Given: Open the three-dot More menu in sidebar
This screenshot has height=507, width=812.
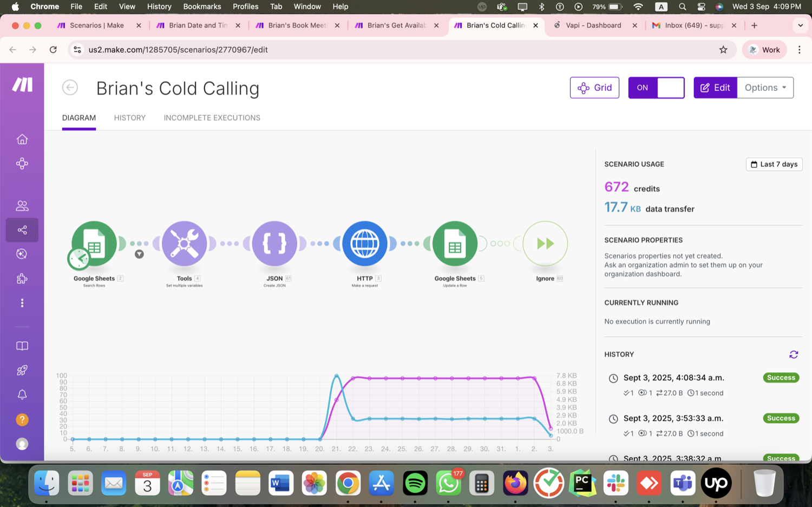Looking at the screenshot, I should pyautogui.click(x=22, y=303).
